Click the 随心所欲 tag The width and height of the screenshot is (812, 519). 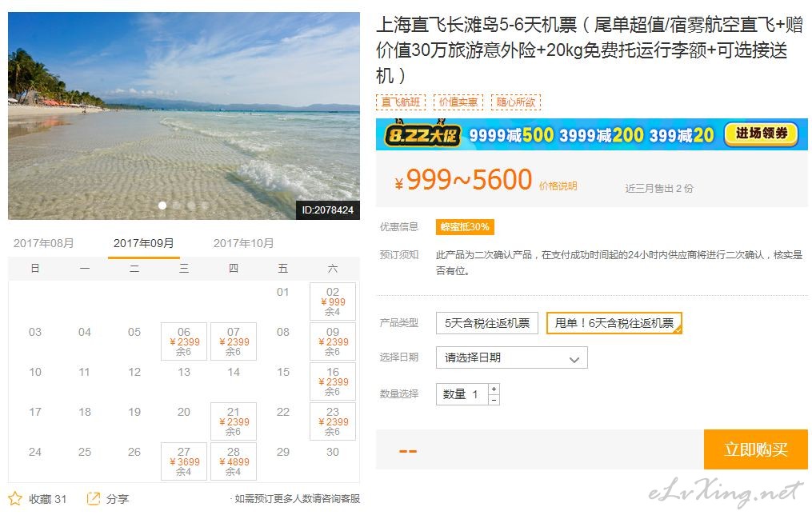point(516,102)
